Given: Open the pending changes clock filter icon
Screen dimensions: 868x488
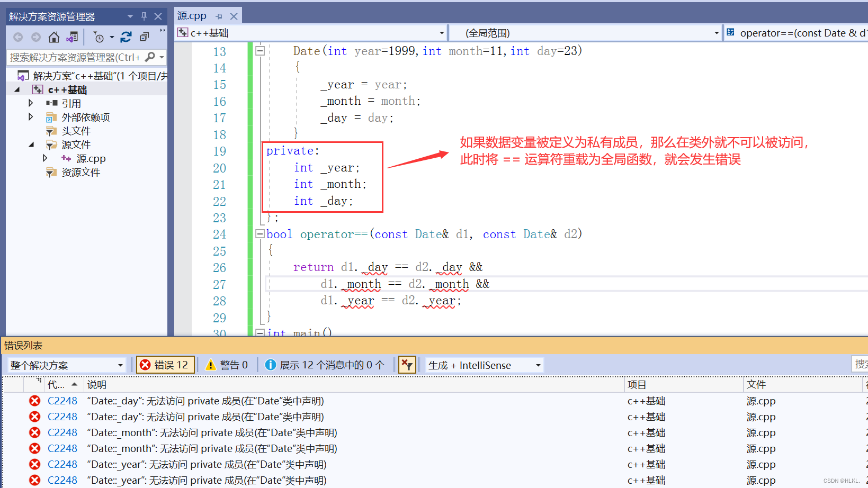Looking at the screenshot, I should (x=98, y=37).
